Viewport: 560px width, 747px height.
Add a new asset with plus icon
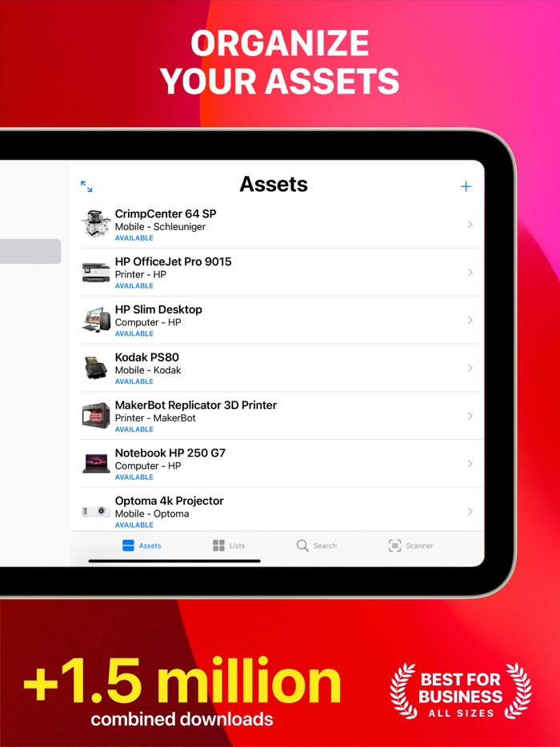point(466,186)
